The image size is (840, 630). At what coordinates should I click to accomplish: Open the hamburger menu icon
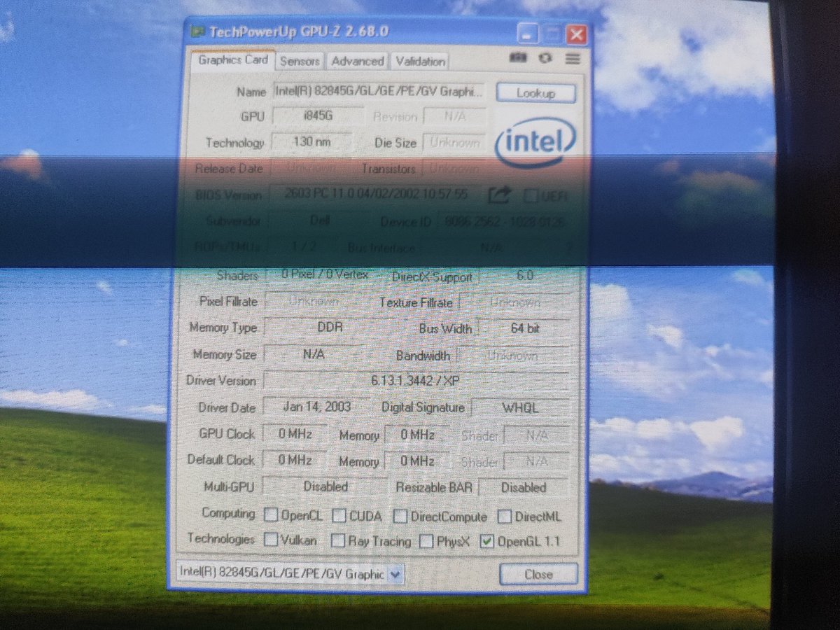pyautogui.click(x=573, y=59)
